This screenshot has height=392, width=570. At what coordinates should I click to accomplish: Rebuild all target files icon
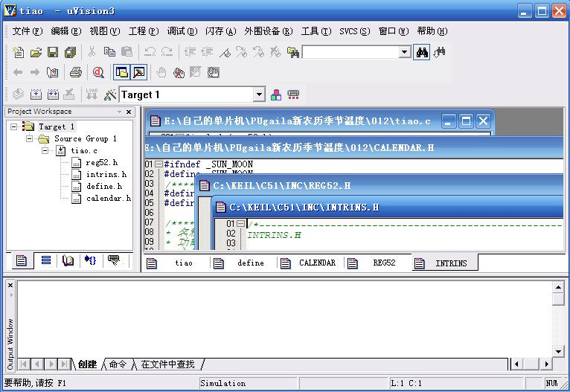[53, 94]
